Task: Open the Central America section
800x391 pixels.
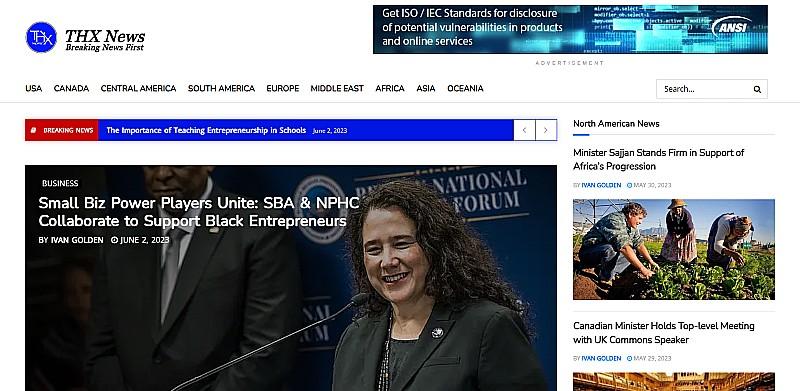Action: coord(138,88)
